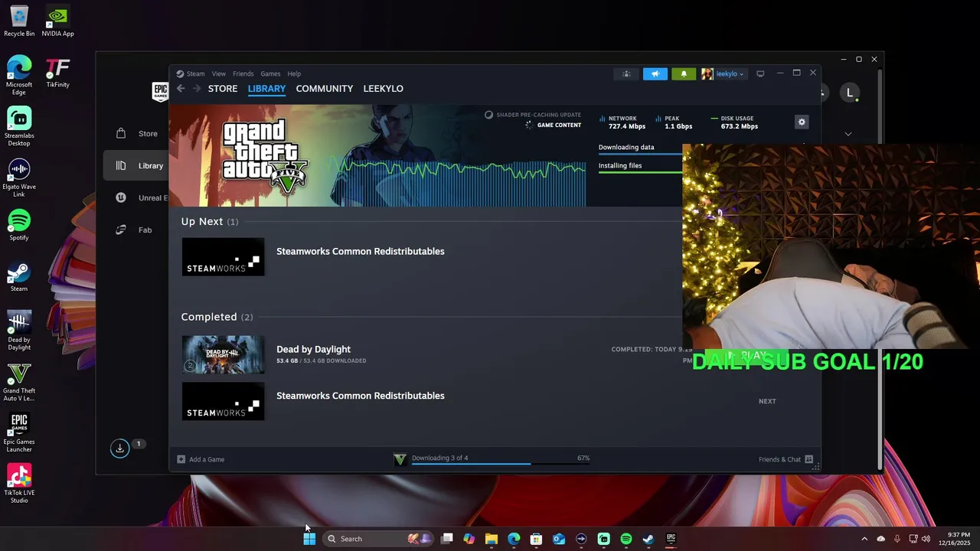
Task: Open Grand Theft Auto V desktop shortcut
Action: pos(19,382)
